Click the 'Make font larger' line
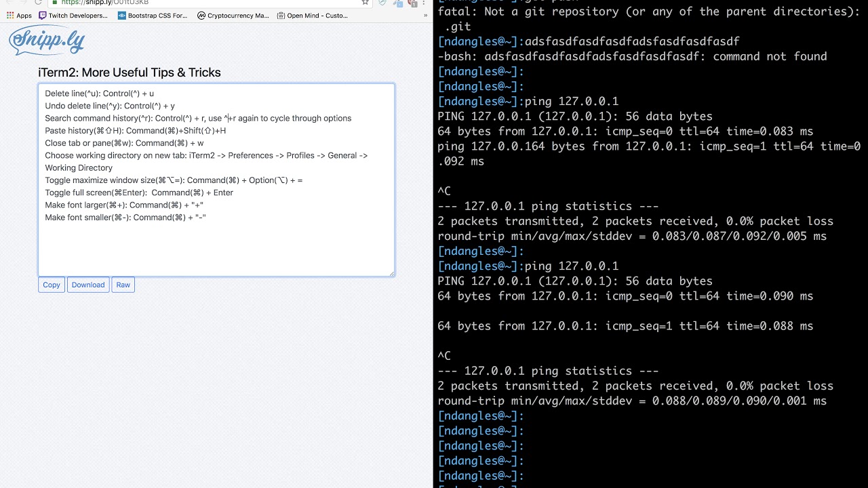 [124, 205]
